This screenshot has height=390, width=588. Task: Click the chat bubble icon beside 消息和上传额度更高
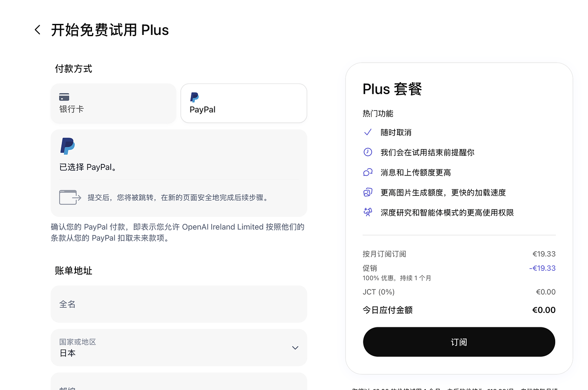pyautogui.click(x=368, y=172)
